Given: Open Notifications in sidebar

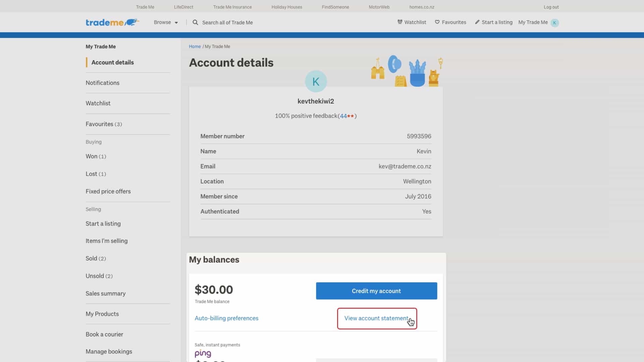Looking at the screenshot, I should tap(102, 83).
